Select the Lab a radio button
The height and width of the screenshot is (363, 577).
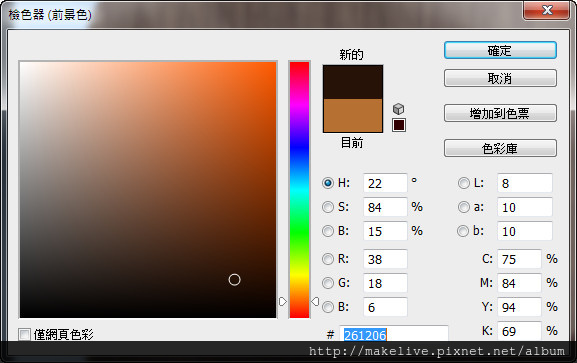(x=464, y=207)
